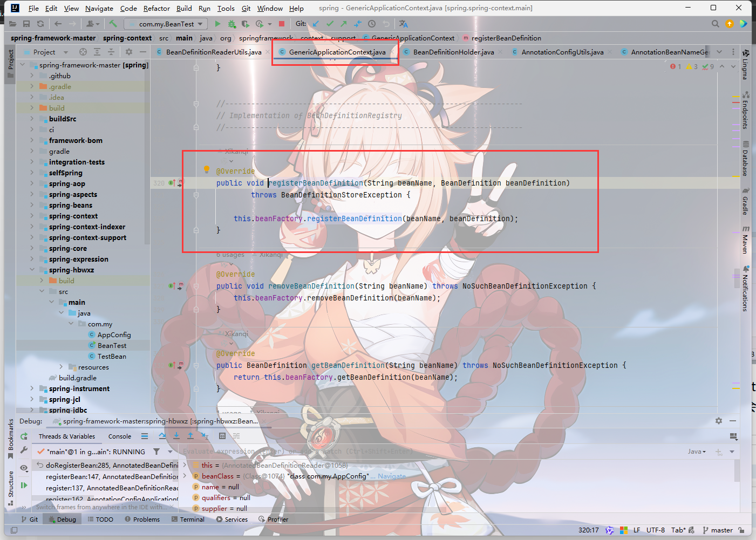Open thread selector dropdown arrow
The image size is (756, 540).
pos(170,452)
